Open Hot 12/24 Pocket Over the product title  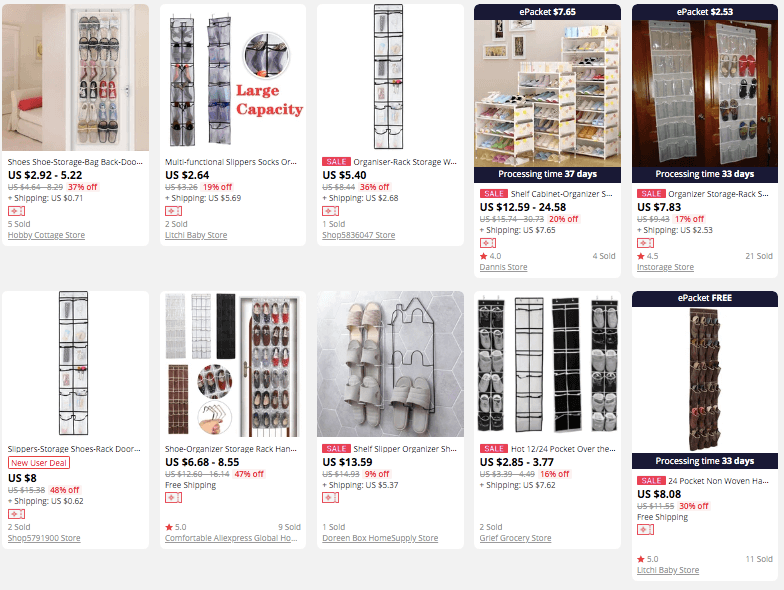pyautogui.click(x=563, y=449)
